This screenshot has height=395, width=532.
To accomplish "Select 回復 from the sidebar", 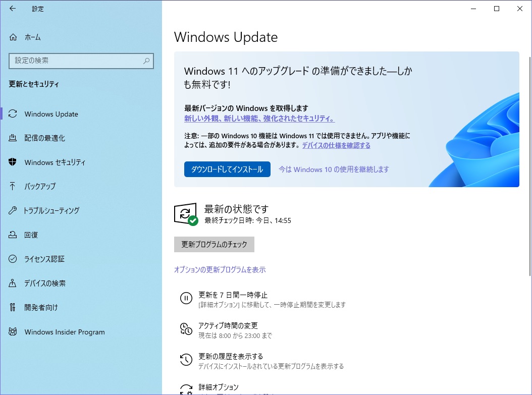I will coord(81,235).
